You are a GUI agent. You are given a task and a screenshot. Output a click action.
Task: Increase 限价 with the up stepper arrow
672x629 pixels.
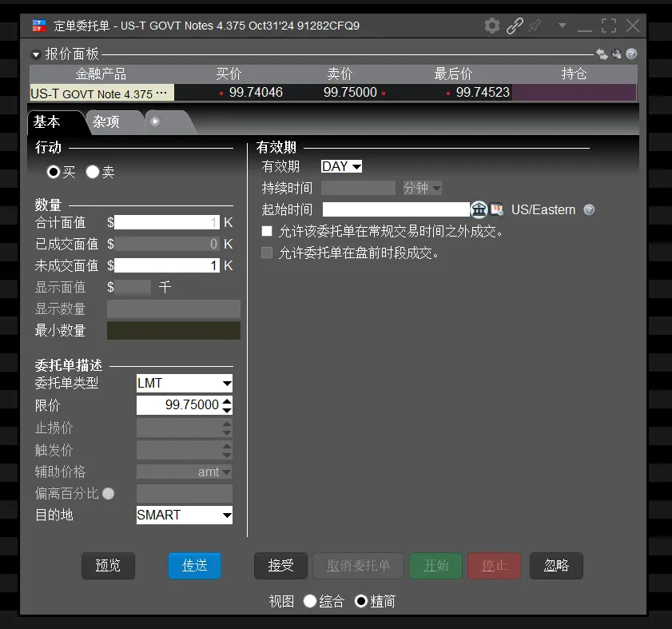click(227, 400)
